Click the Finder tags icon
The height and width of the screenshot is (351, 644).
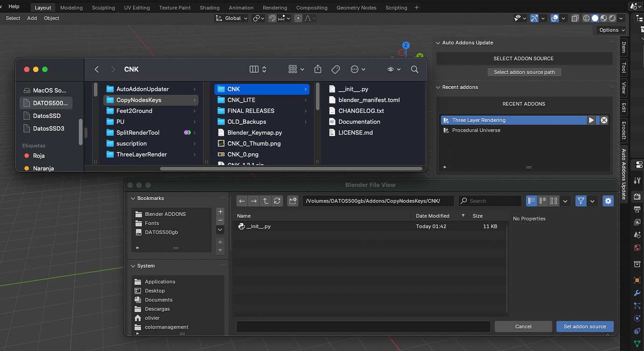(x=336, y=69)
